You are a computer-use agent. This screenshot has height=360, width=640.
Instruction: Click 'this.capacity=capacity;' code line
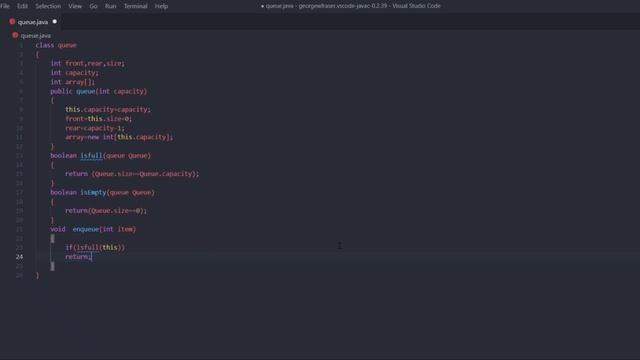click(x=108, y=109)
